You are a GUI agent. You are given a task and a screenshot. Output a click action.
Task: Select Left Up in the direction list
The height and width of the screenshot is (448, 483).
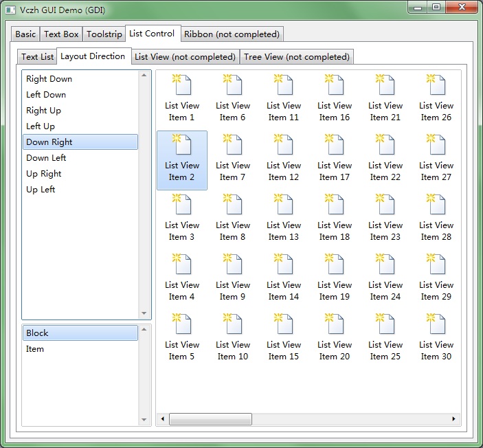[80, 126]
